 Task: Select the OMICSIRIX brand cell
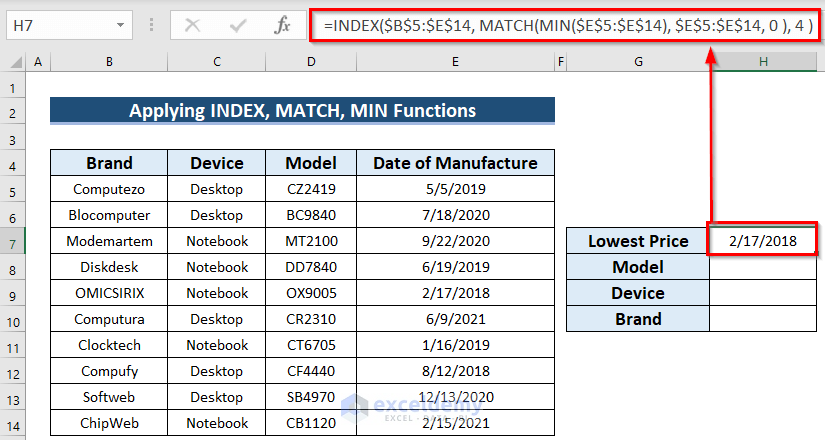109,293
